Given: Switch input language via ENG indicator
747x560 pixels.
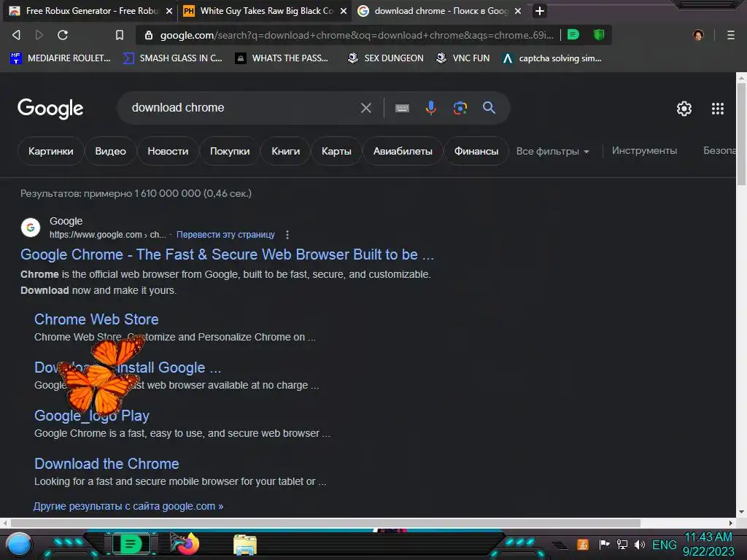Looking at the screenshot, I should pos(664,544).
